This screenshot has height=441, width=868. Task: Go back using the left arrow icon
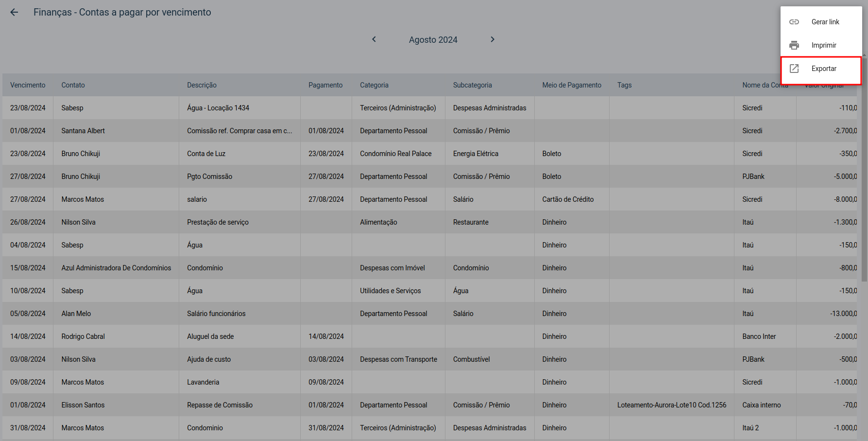(x=14, y=12)
